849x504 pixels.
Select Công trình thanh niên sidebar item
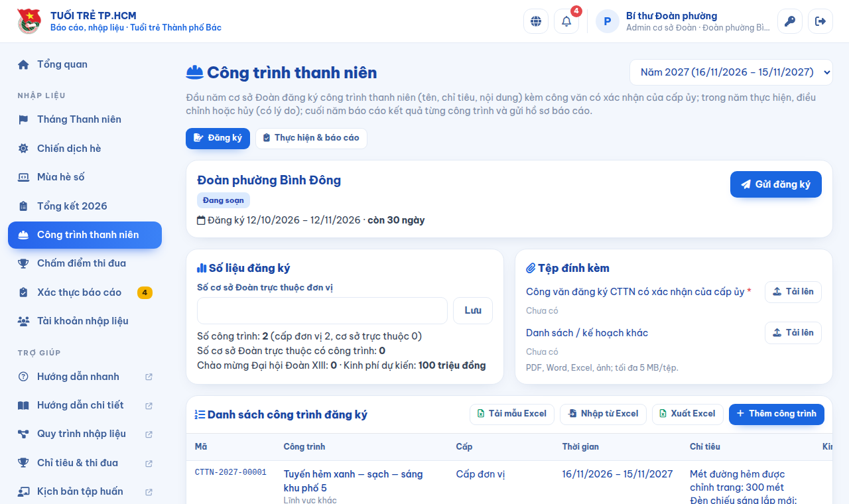85,235
